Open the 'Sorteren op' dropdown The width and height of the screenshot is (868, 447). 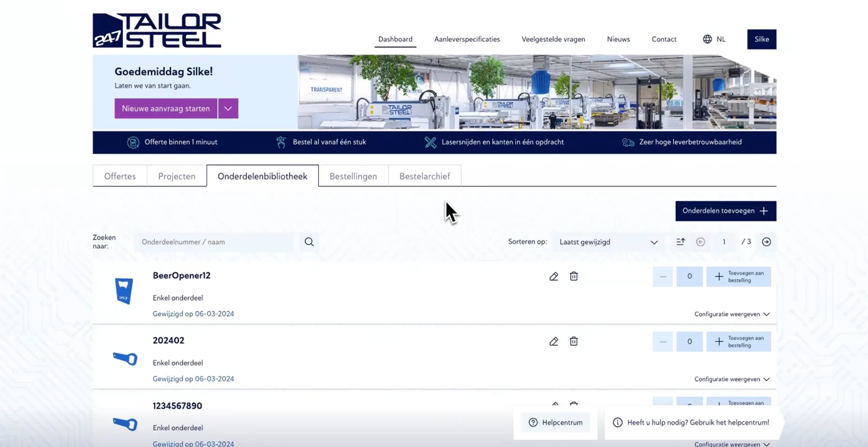tap(607, 242)
